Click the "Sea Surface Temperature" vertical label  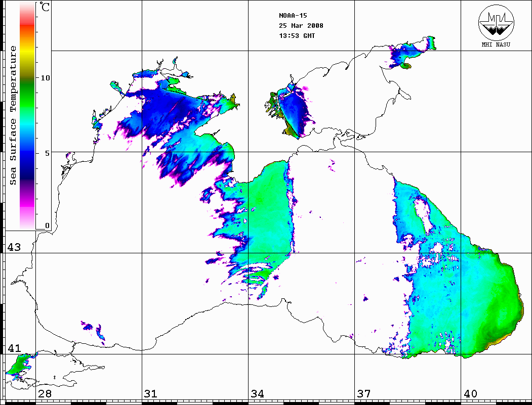tap(13, 115)
